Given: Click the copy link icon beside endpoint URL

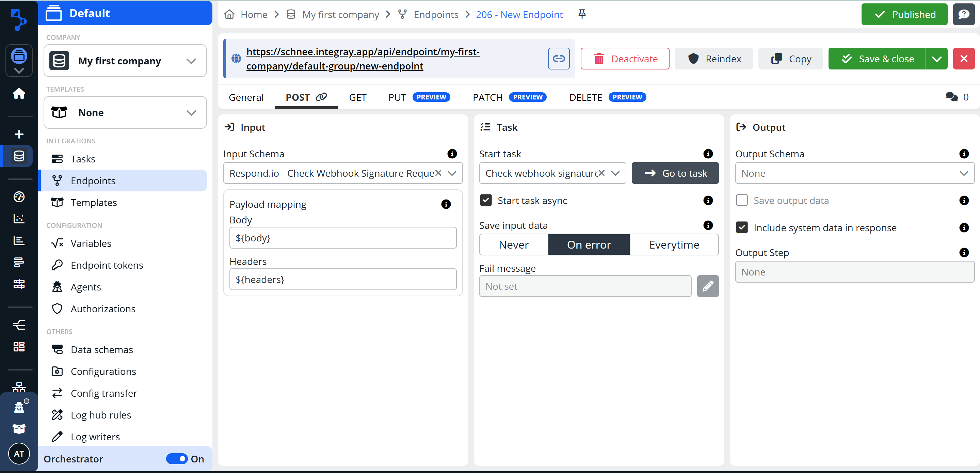Looking at the screenshot, I should point(559,59).
